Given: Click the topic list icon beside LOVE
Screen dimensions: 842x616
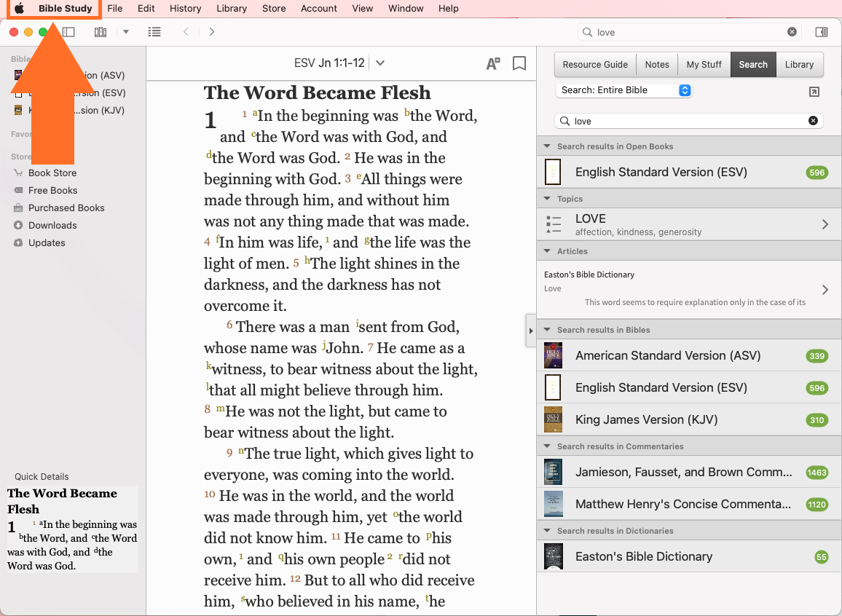Looking at the screenshot, I should 553,224.
